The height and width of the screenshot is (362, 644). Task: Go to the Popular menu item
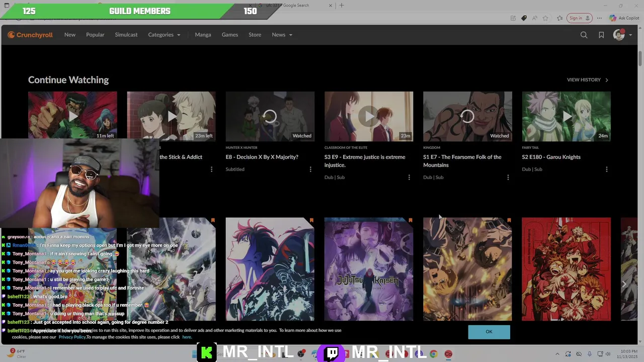[95, 35]
